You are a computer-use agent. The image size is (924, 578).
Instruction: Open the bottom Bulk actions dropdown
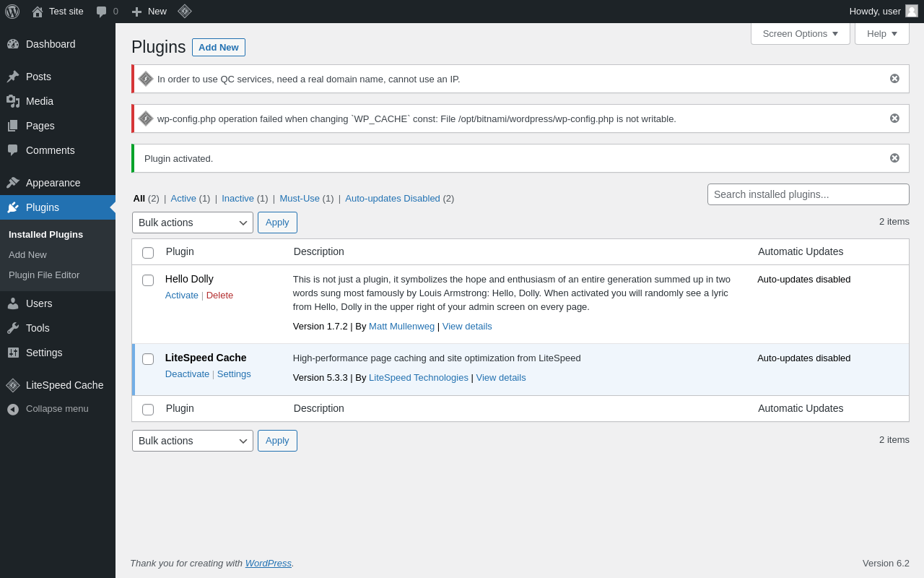tap(193, 441)
